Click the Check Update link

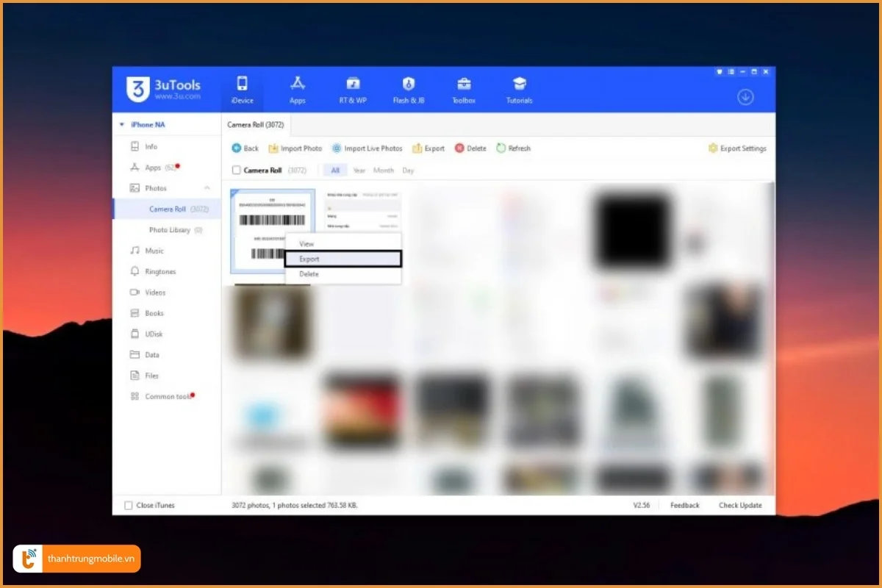click(740, 505)
